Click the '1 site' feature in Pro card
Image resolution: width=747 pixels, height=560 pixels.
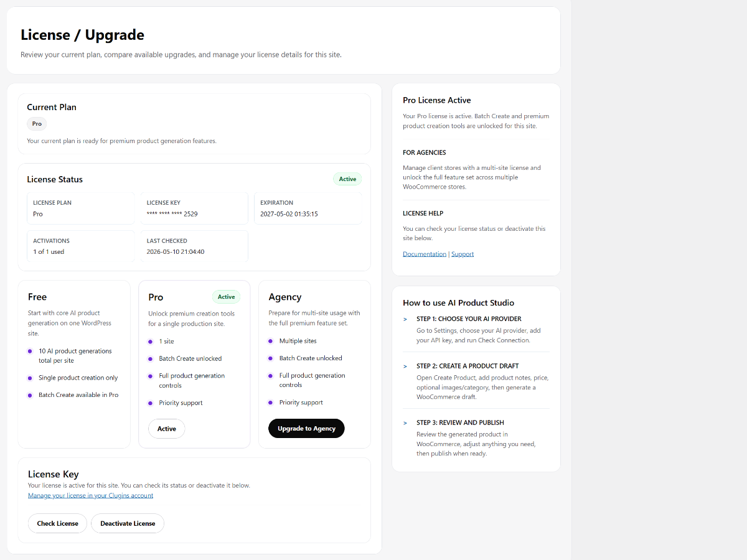[166, 342]
